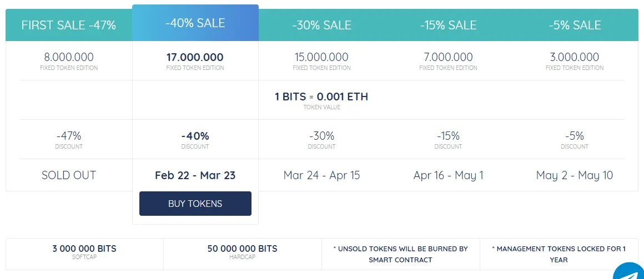The image size is (644, 279).
Task: Click the 8.000.000 token amount
Action: tap(69, 57)
